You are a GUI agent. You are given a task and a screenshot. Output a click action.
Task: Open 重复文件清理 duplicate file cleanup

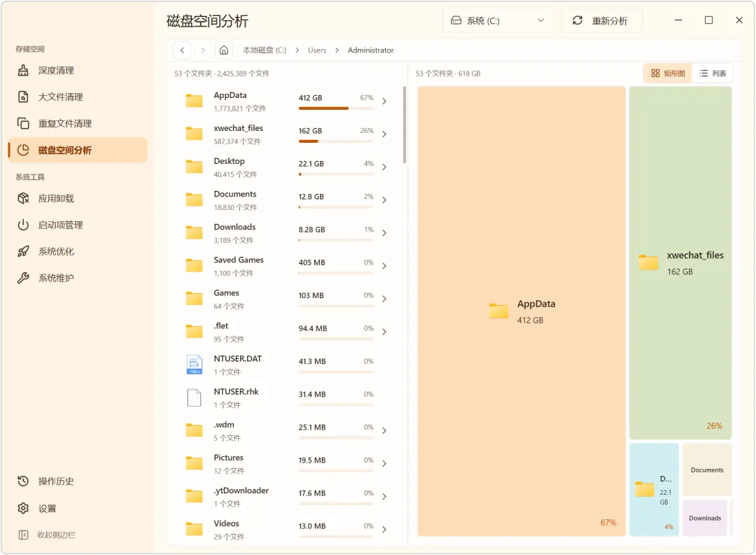77,123
